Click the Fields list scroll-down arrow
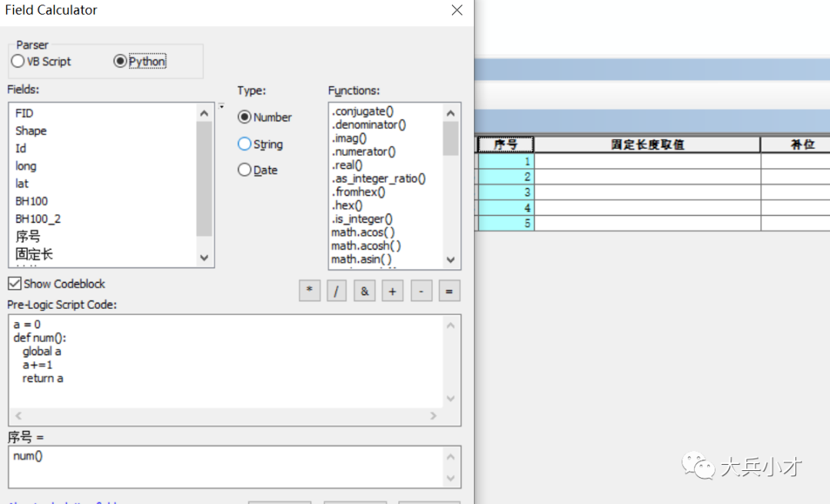Viewport: 830px width, 504px height. (x=204, y=258)
